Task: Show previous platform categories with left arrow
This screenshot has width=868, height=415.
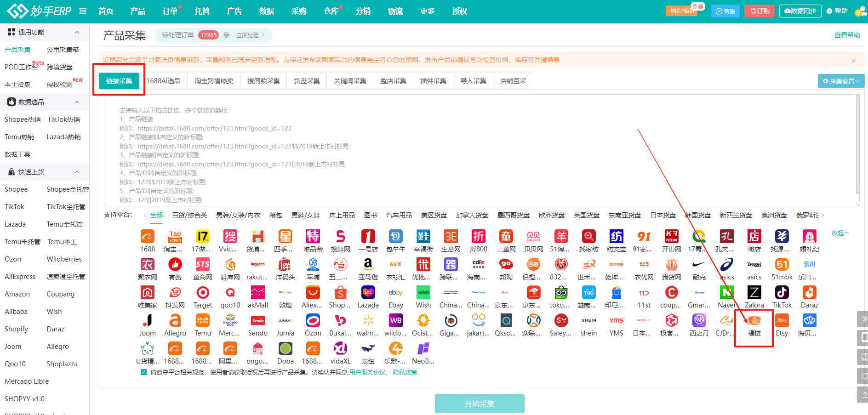Action: (x=145, y=215)
